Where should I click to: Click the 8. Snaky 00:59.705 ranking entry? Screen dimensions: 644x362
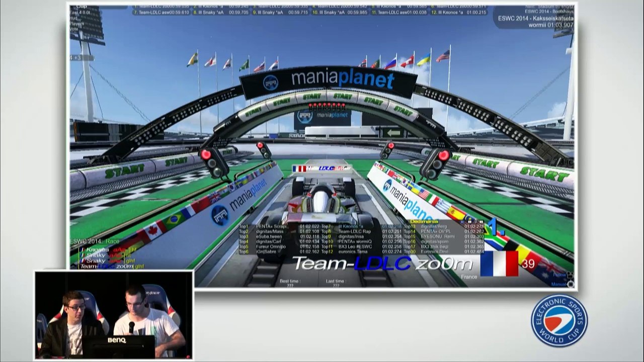tap(221, 12)
